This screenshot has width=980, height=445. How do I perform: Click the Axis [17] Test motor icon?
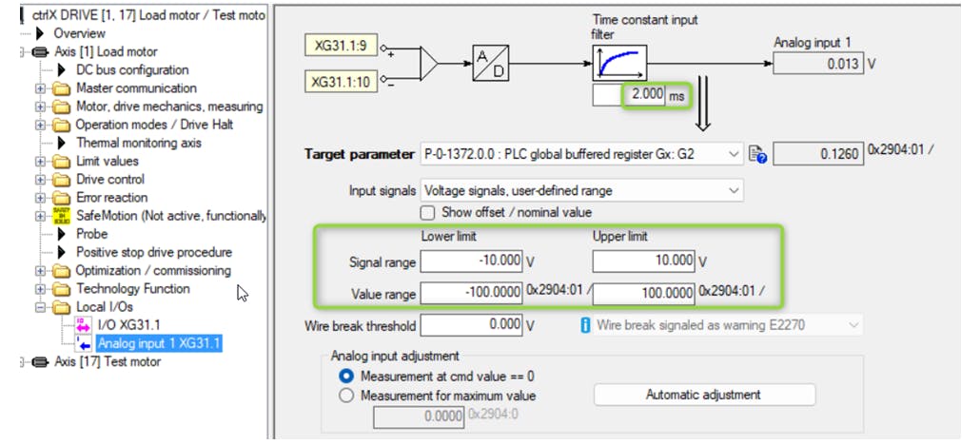pos(43,361)
